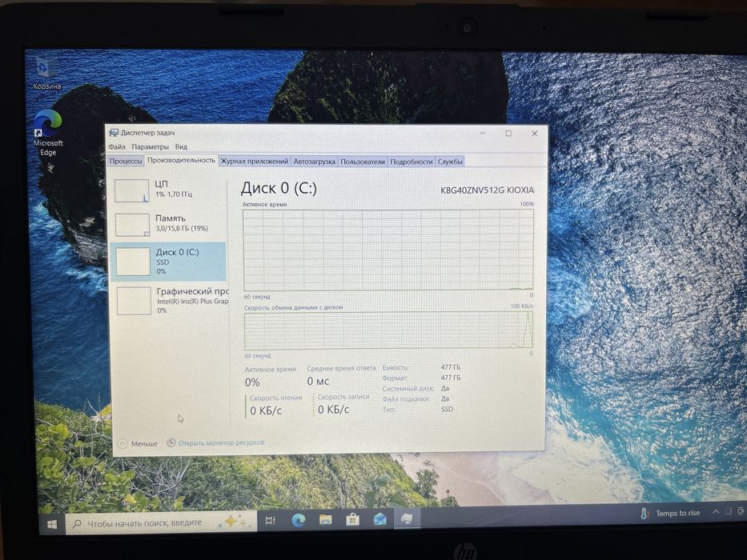
Task: Open Microsoft Store from taskbar
Action: pyautogui.click(x=352, y=519)
